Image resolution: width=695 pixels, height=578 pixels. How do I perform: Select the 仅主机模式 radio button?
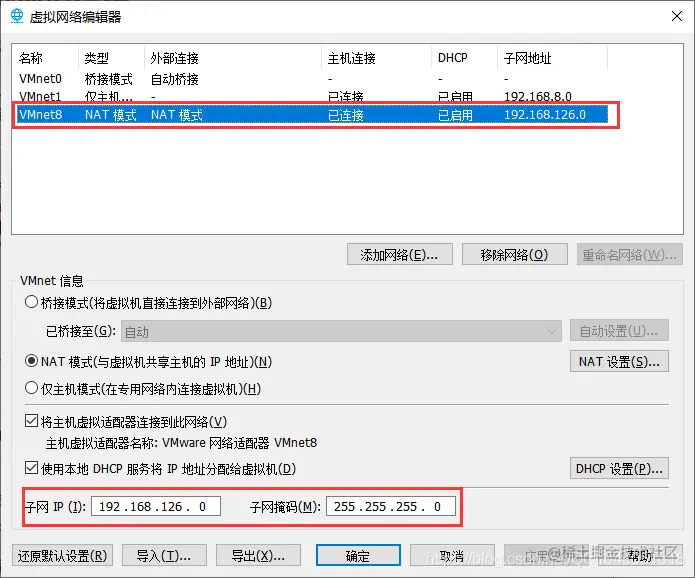tap(31, 388)
